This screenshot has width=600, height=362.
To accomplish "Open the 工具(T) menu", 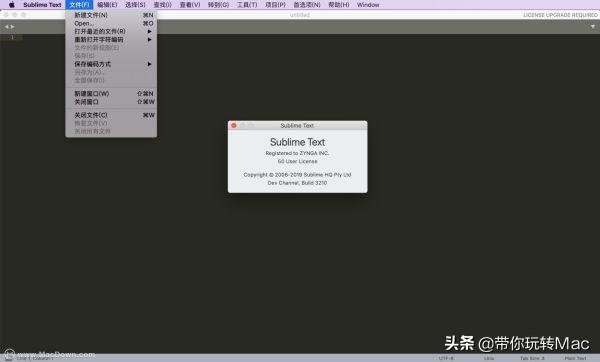I will click(x=247, y=5).
